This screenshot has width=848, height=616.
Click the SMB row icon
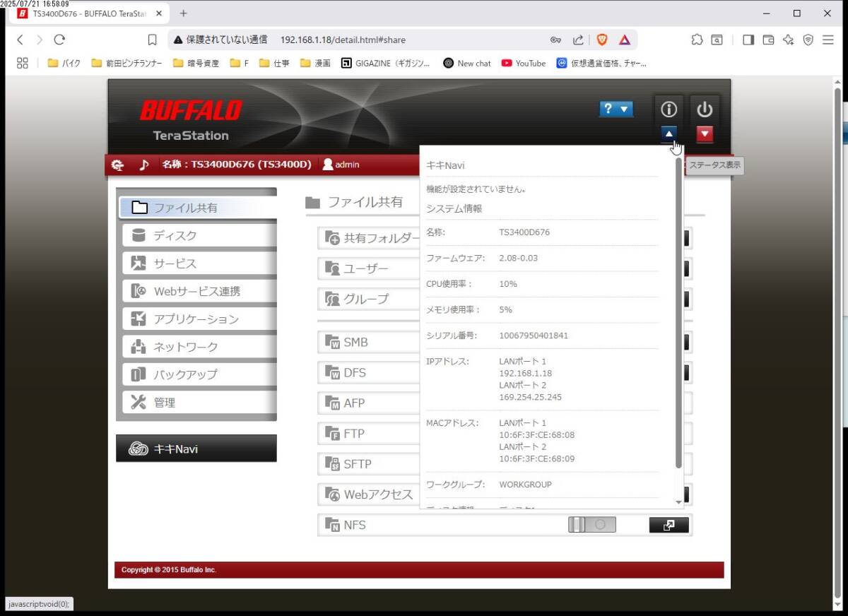click(x=332, y=343)
